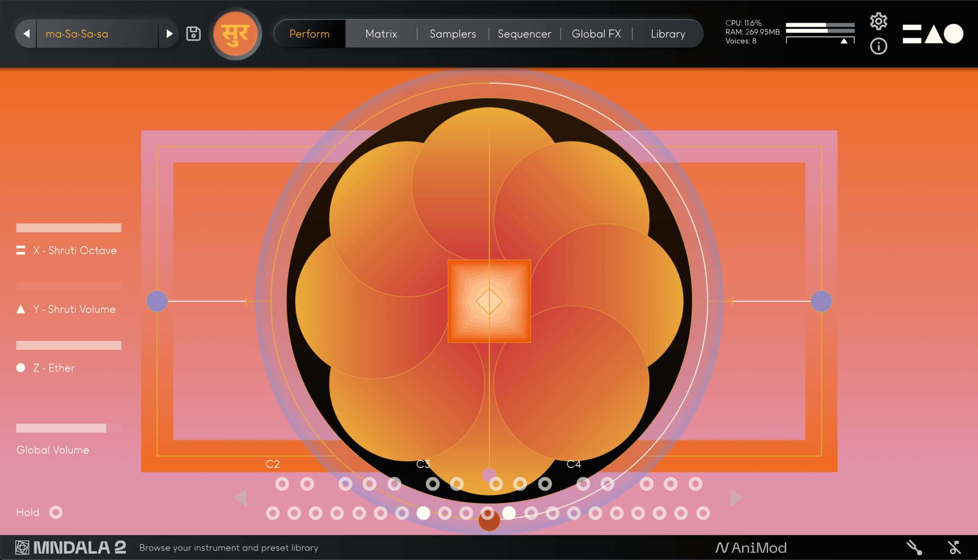This screenshot has height=560, width=978.
Task: Open the info circle icon
Action: pos(878,46)
